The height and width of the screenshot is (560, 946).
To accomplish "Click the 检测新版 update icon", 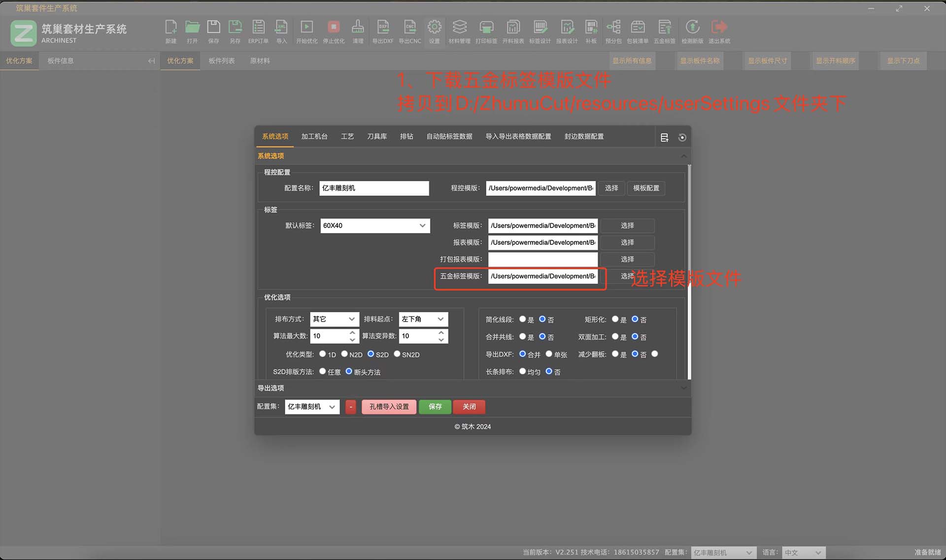I will 692,32.
